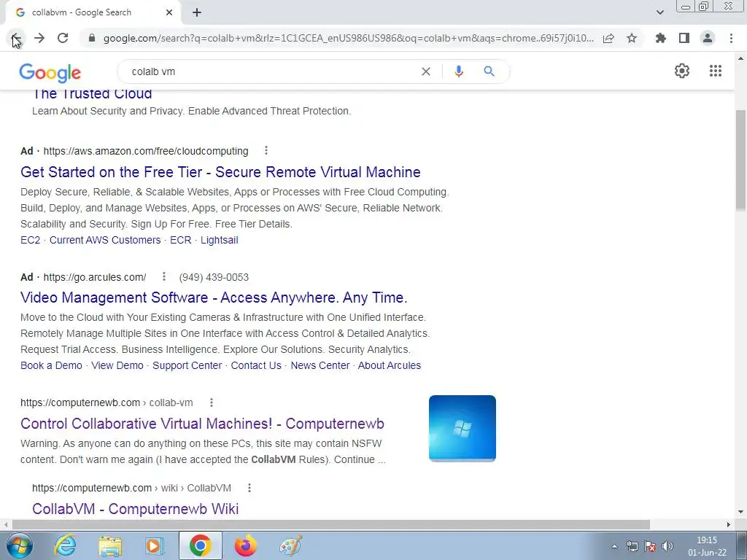The height and width of the screenshot is (560, 747).
Task: Open computernewb collab-vm result options
Action: click(212, 402)
